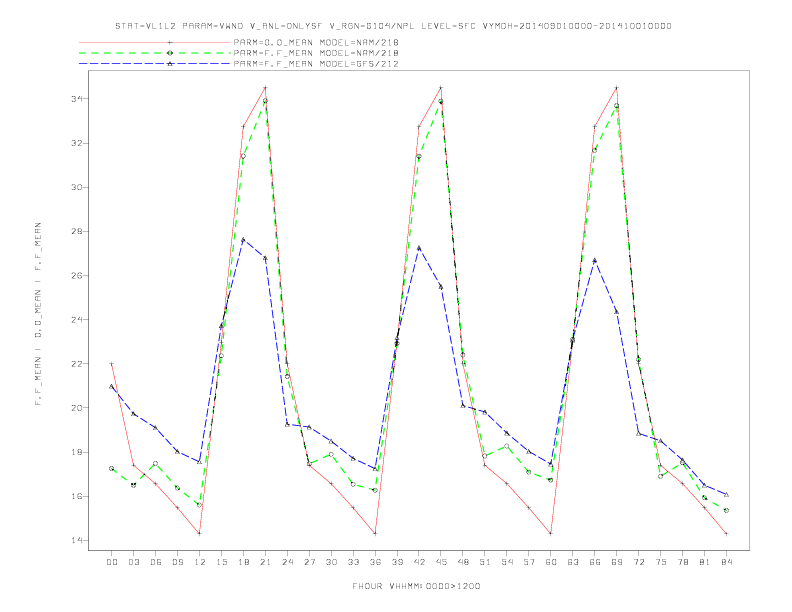The width and height of the screenshot is (792, 612).
Task: Click forecast hour label 48 on x-axis
Action: coord(463,562)
